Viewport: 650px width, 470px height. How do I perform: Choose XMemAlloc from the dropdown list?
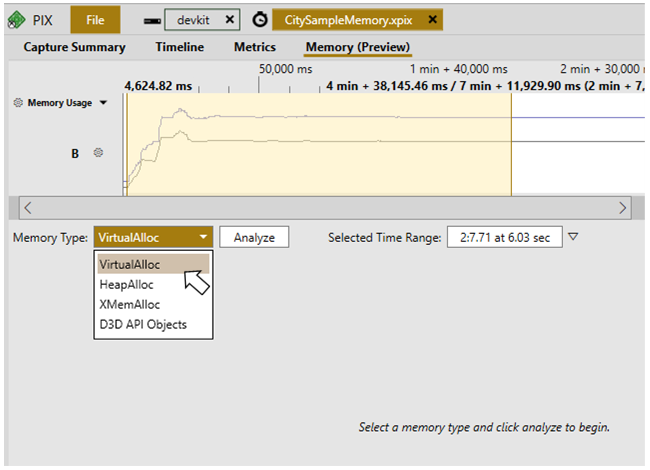click(153, 305)
